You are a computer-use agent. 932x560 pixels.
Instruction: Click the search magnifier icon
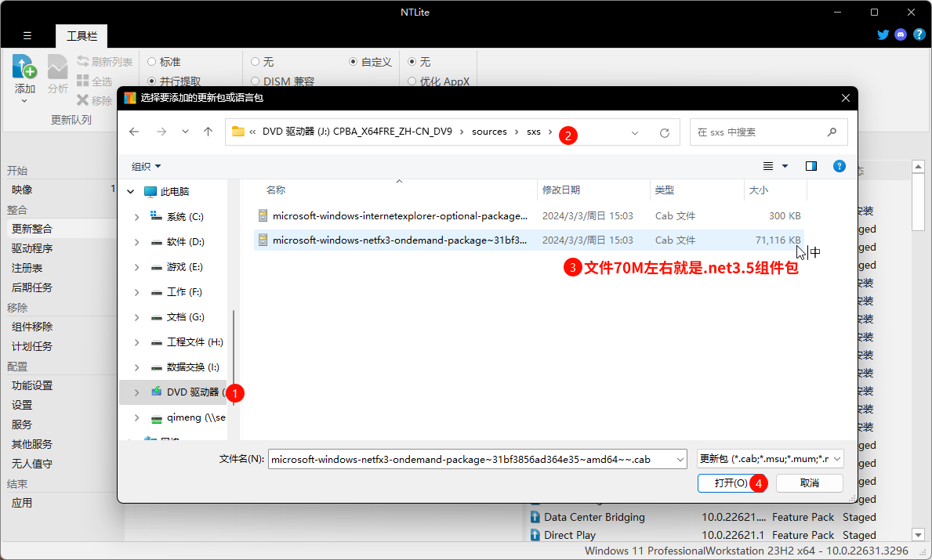click(832, 132)
